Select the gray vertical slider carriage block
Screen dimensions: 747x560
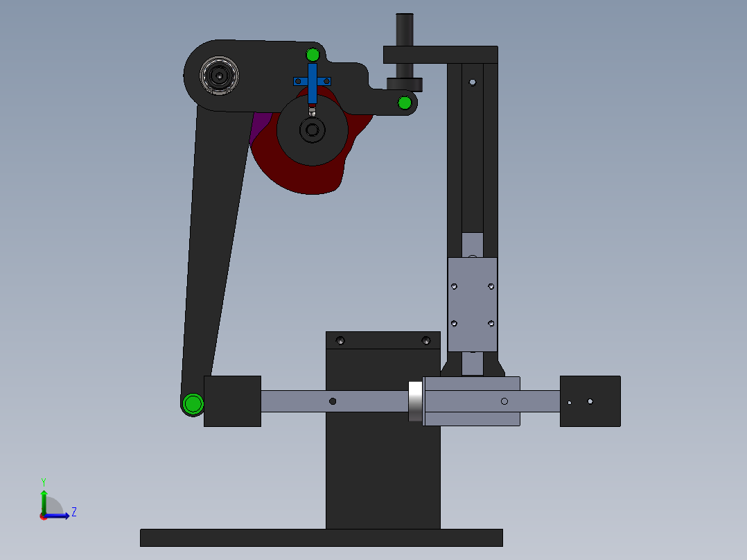pos(473,304)
